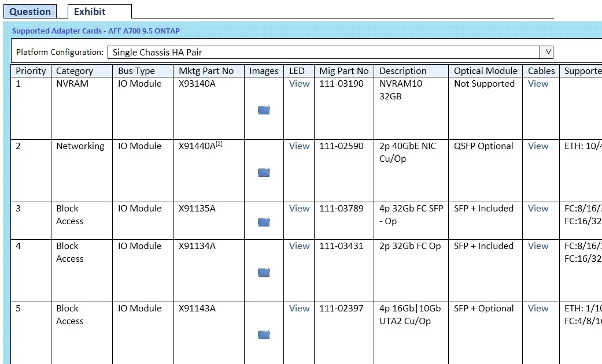Click the Platform Configuration label
The width and height of the screenshot is (602, 364).
60,52
